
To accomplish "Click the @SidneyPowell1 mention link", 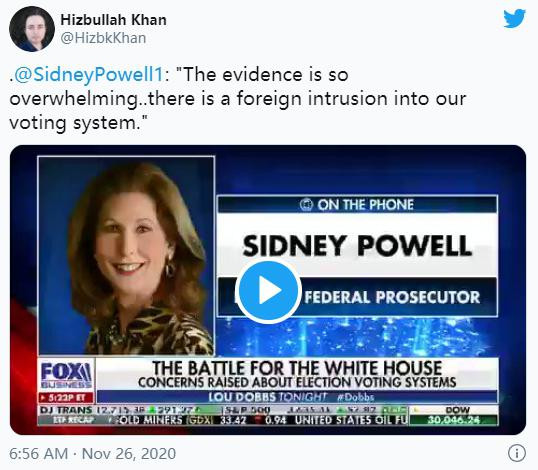I will (x=89, y=74).
